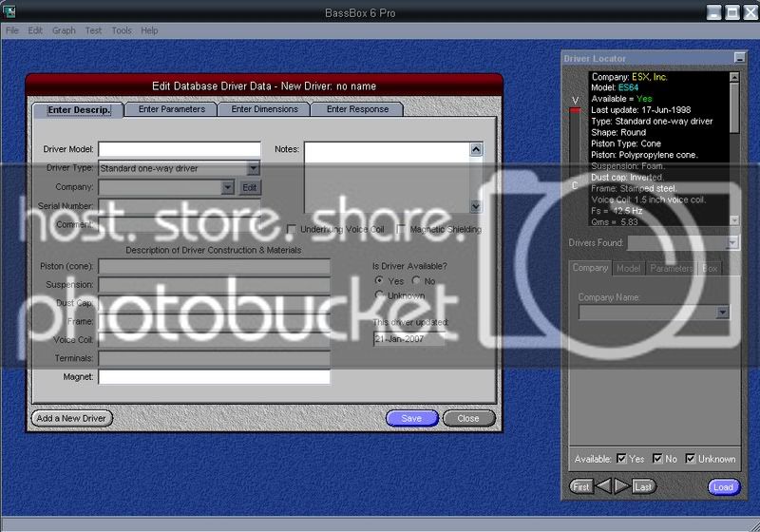Image resolution: width=760 pixels, height=532 pixels.
Task: Click the Serial Number field
Action: [x=180, y=205]
